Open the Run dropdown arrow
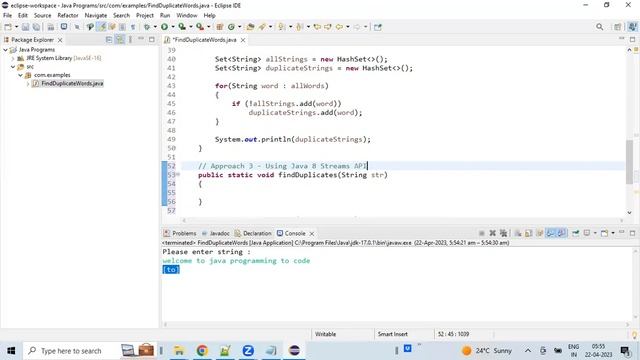The height and width of the screenshot is (360, 640). (173, 27)
